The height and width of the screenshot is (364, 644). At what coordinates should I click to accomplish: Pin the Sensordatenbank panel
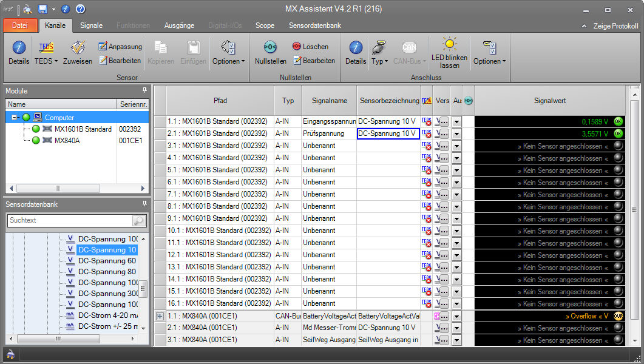tap(144, 204)
